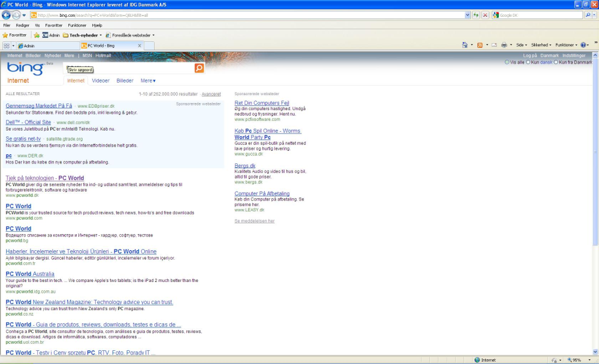Open 'Tjek på teknologien - PC World' result
The height and width of the screenshot is (364, 599).
[45, 178]
